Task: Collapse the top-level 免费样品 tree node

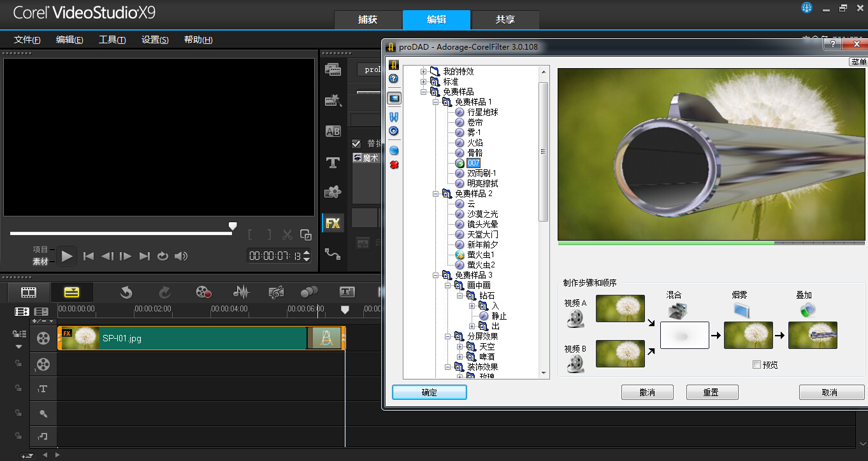Action: (423, 92)
